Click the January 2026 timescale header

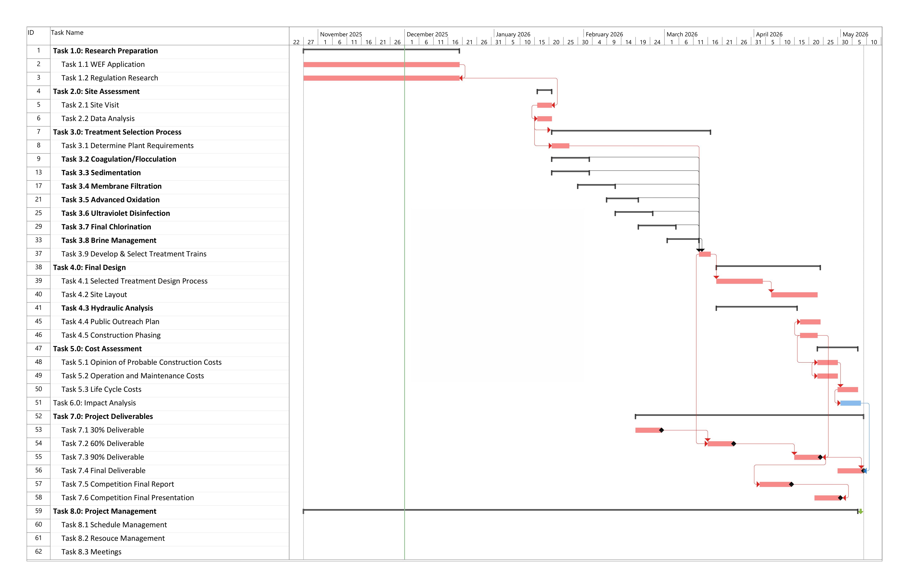(513, 34)
